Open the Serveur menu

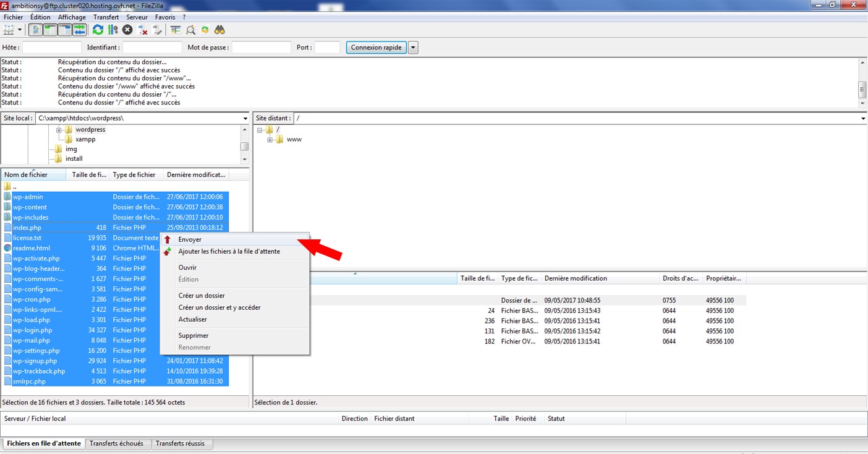click(x=137, y=17)
